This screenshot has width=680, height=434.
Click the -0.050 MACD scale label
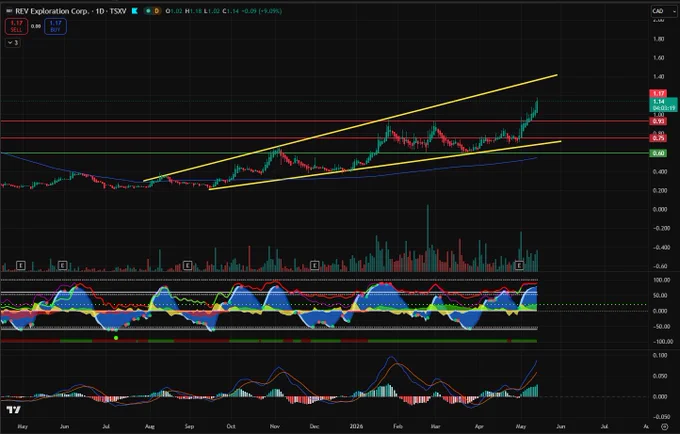(x=661, y=417)
